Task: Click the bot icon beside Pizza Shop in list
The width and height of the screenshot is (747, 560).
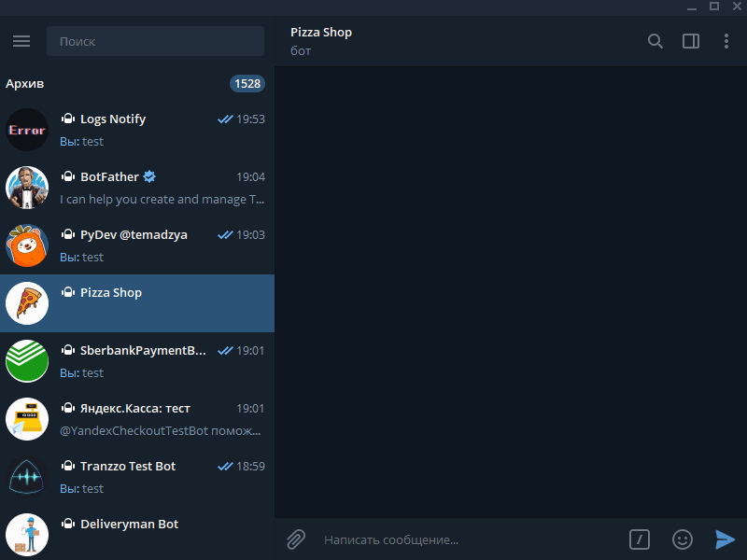Action: tap(68, 292)
